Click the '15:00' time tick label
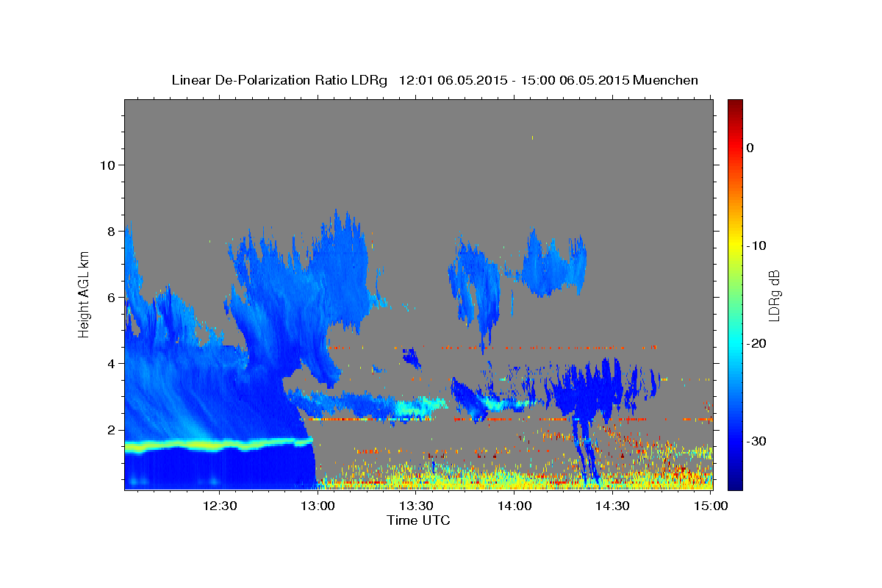This screenshot has width=882, height=588. (x=711, y=506)
